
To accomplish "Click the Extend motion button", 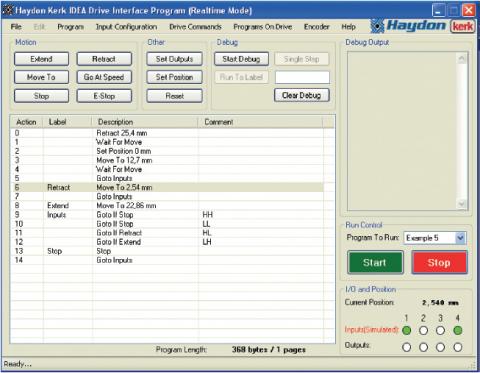I will (41, 59).
